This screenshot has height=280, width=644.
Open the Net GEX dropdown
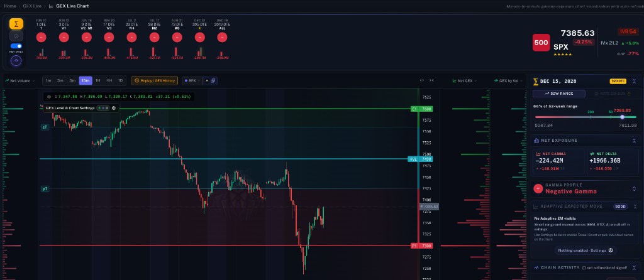465,81
